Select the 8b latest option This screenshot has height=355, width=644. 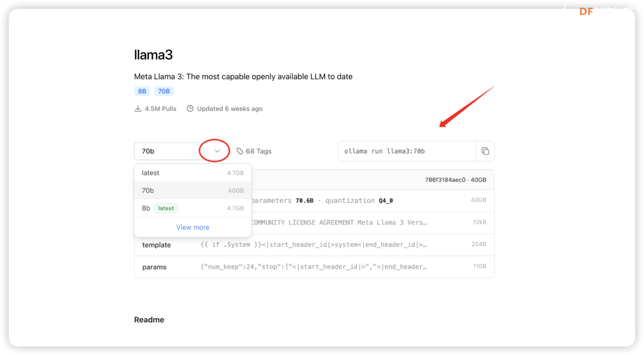tap(193, 208)
